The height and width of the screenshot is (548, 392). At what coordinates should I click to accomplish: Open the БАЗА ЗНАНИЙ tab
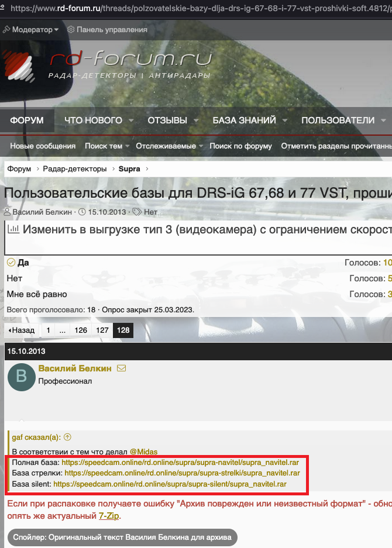click(x=244, y=120)
